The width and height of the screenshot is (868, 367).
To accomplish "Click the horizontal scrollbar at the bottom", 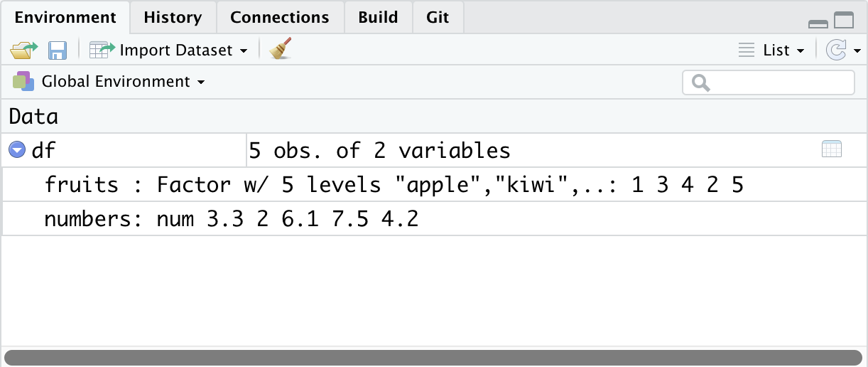I will coord(433,358).
